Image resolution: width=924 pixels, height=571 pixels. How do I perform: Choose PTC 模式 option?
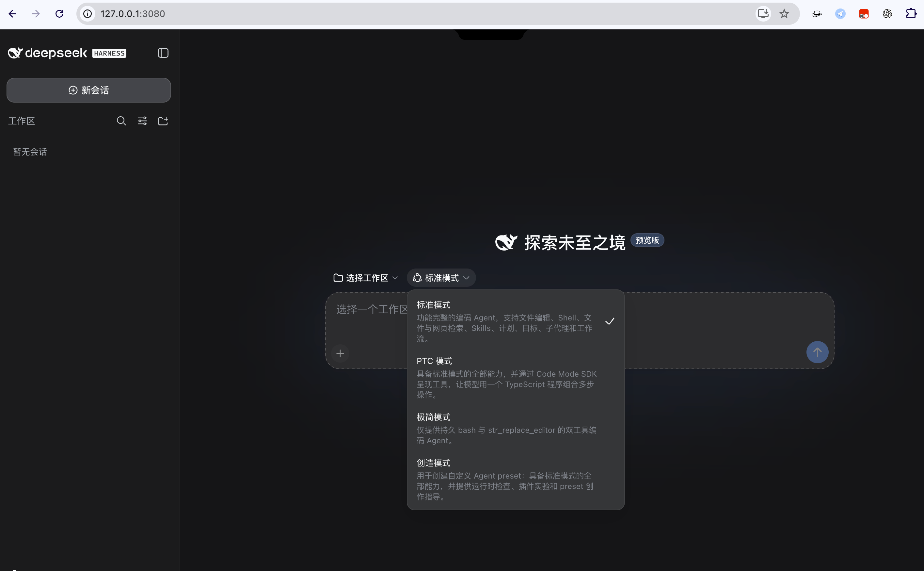click(516, 377)
